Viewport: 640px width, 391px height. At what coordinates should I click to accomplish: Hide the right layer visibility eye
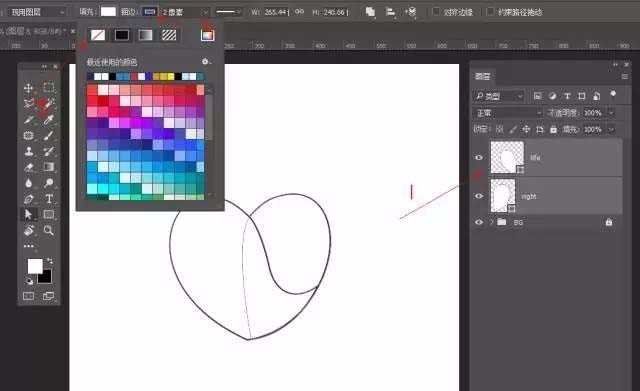479,196
